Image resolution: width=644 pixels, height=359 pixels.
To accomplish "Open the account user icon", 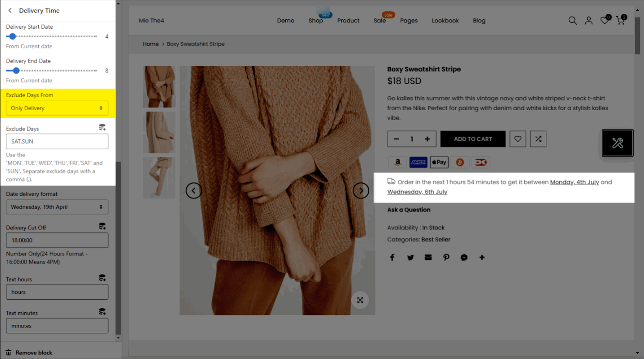I will pos(589,21).
